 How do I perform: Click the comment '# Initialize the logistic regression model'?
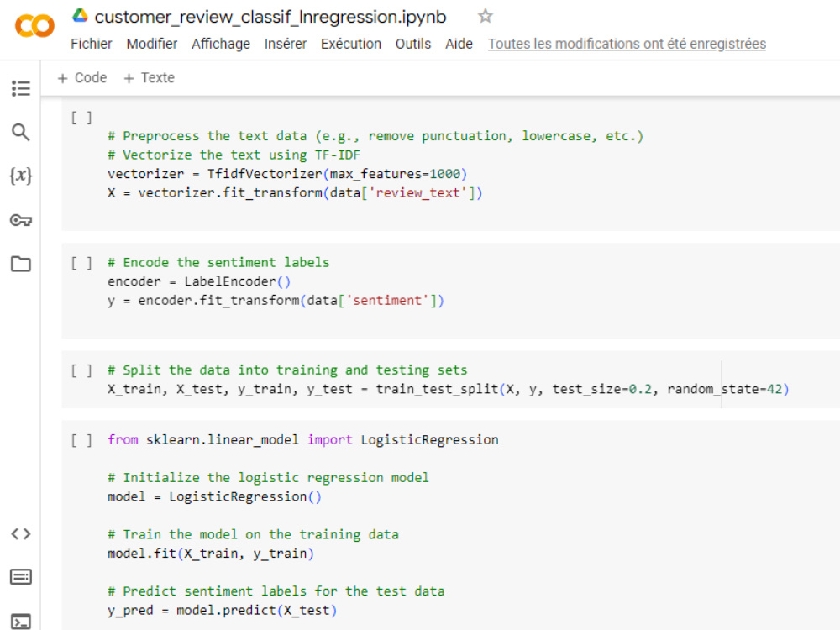[268, 478]
